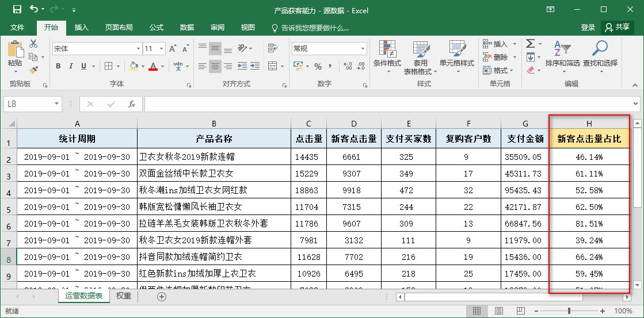Open the 权重 sheet tab
The width and height of the screenshot is (644, 318).
(123, 296)
